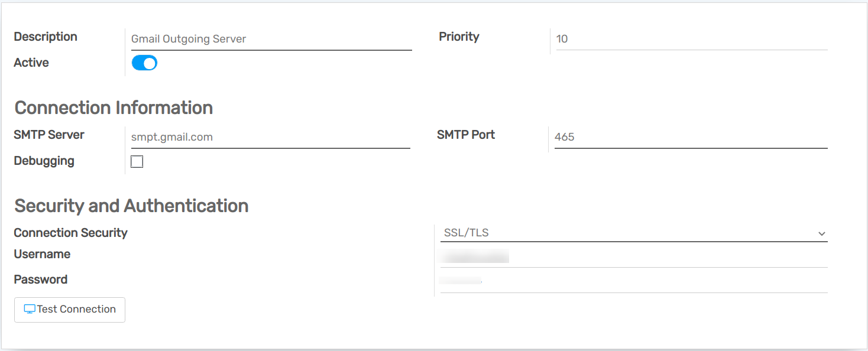Click the SMTP Server field smpt.gmail.com

[x=270, y=137]
